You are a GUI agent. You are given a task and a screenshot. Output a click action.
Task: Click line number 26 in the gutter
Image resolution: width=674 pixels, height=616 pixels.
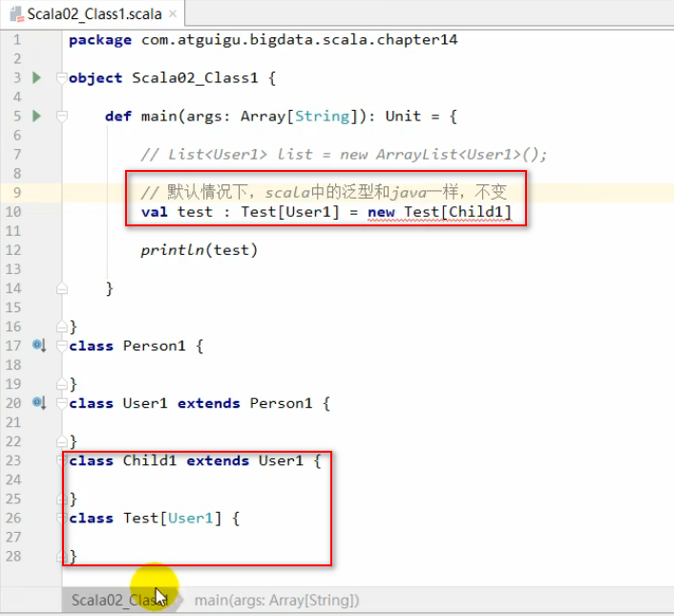pos(13,518)
